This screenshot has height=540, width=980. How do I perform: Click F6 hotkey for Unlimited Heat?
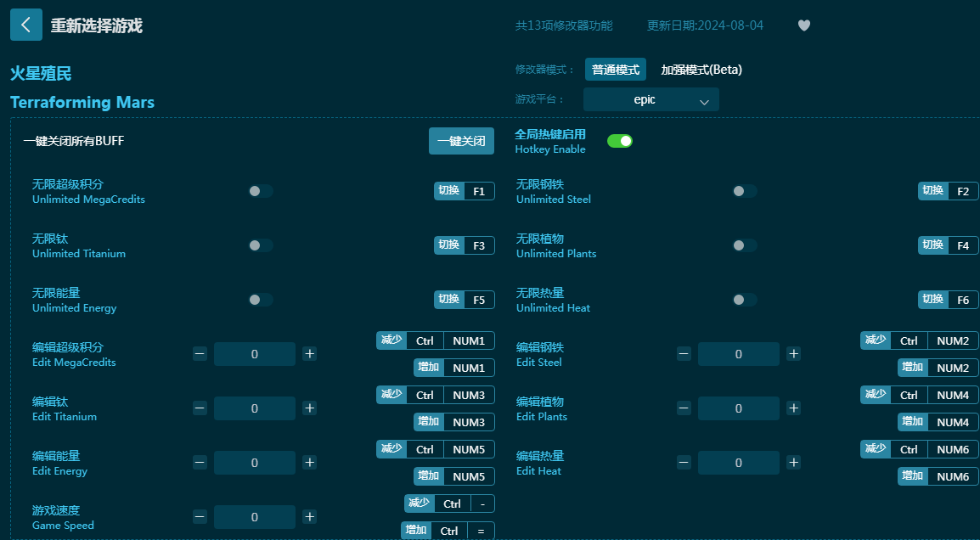pos(948,300)
